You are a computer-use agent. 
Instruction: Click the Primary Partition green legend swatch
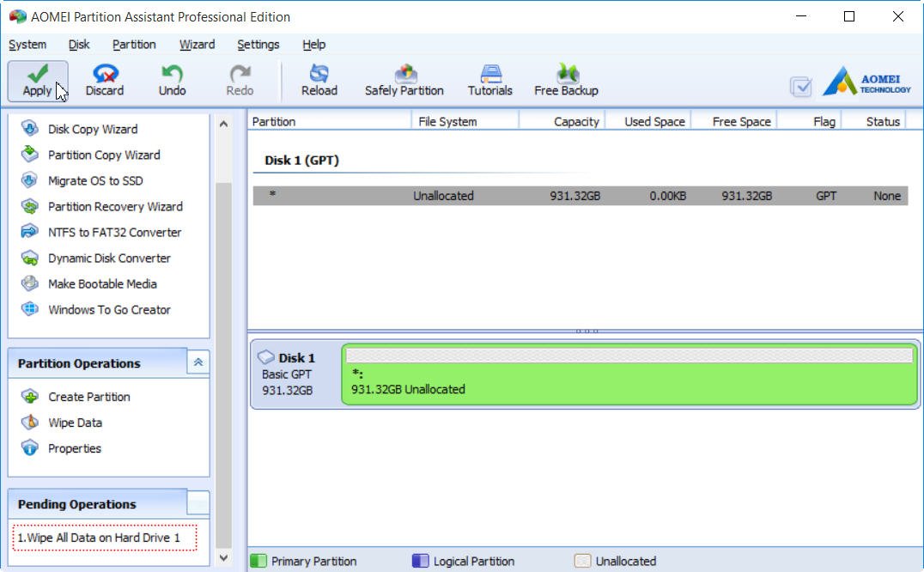[258, 561]
